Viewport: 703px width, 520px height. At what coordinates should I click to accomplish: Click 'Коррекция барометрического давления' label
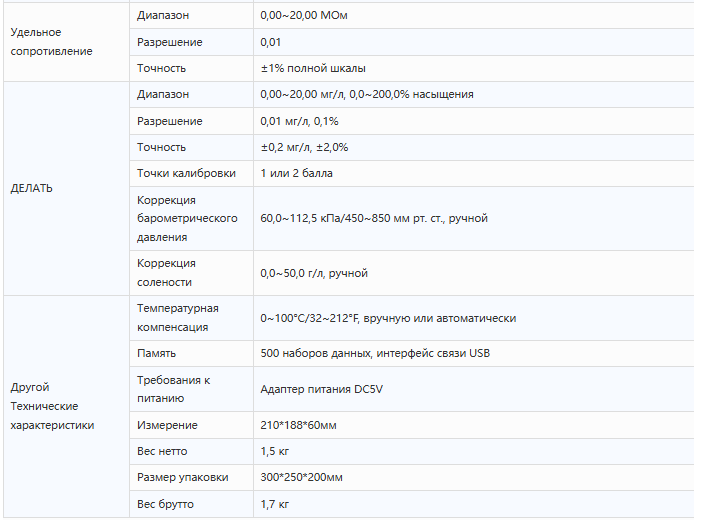[x=186, y=218]
